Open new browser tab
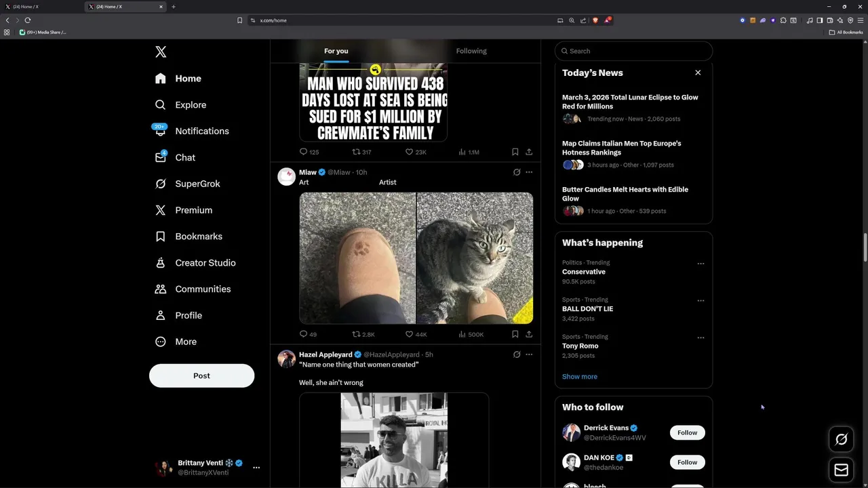Viewport: 868px width, 488px height. pyautogui.click(x=174, y=7)
